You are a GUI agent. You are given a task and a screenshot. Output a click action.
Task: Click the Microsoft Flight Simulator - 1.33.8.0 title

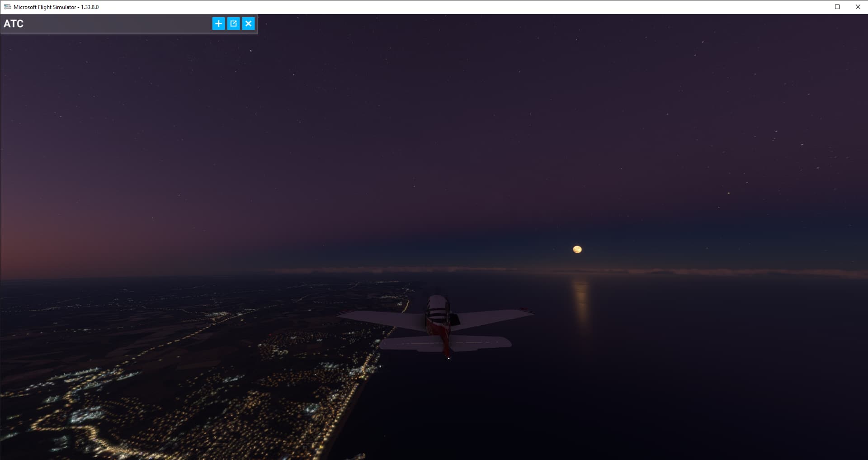pos(56,7)
